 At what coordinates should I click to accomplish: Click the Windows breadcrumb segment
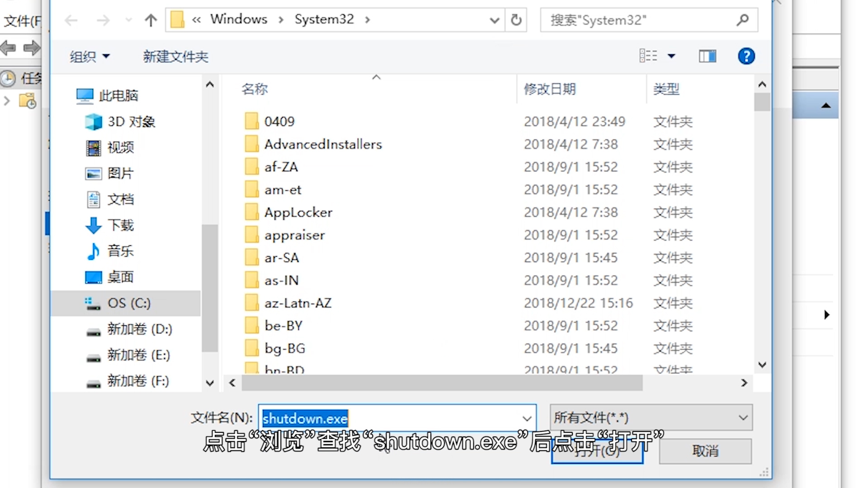(239, 19)
